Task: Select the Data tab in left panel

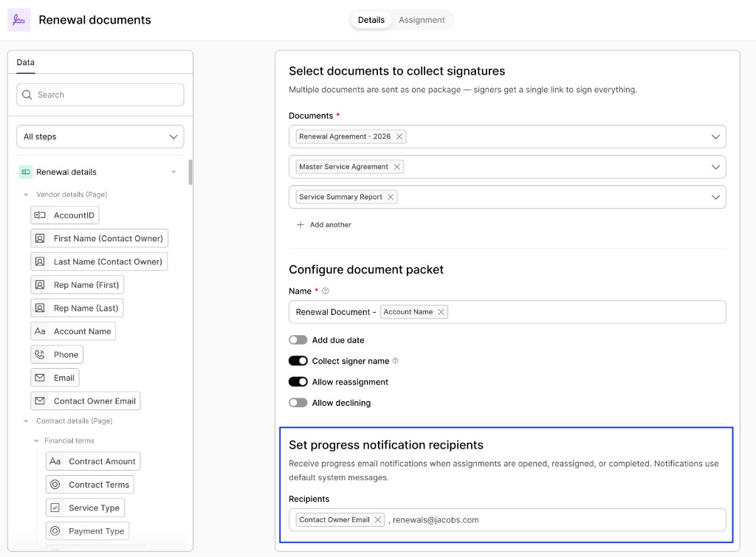Action: (x=26, y=63)
